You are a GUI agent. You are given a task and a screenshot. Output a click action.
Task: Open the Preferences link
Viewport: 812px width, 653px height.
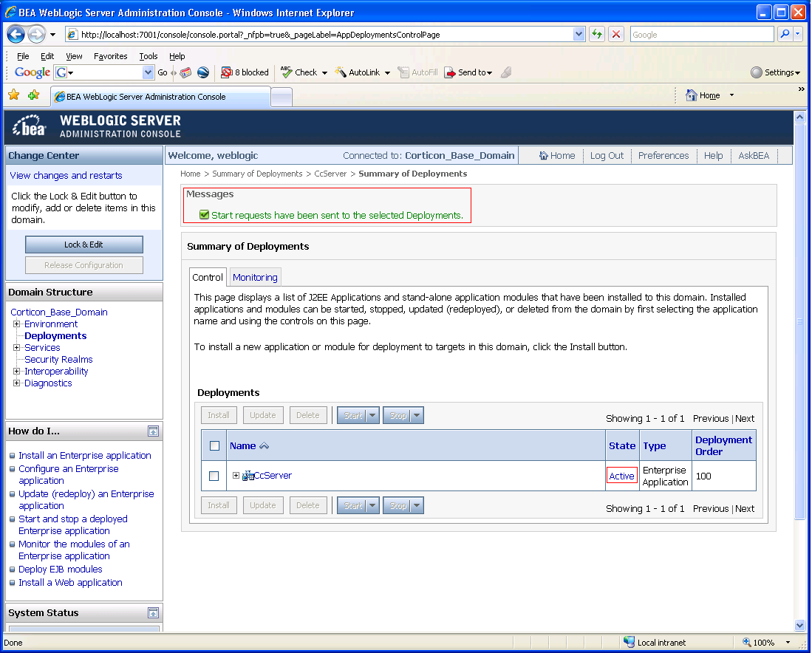click(x=663, y=155)
